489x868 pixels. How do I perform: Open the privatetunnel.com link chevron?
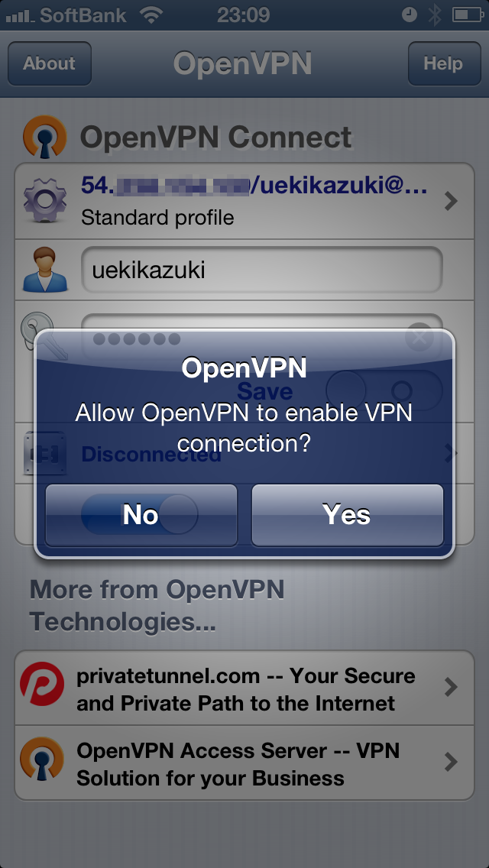(451, 688)
